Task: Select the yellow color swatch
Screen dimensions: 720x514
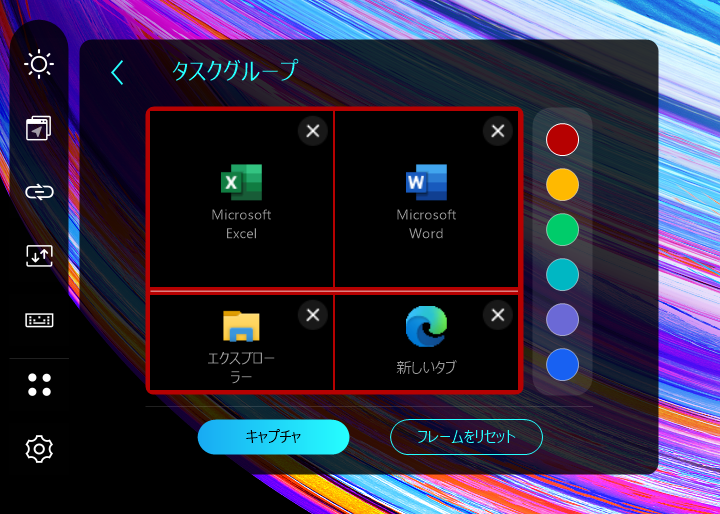Action: 562,185
